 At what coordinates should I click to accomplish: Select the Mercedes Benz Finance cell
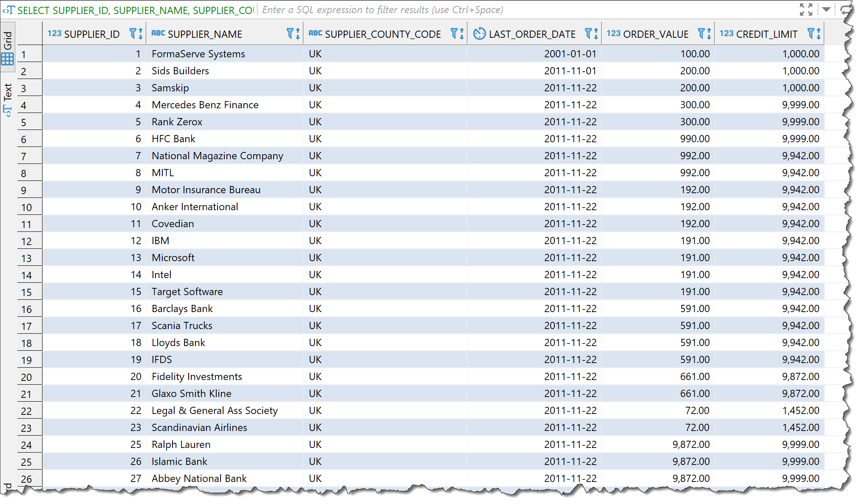(x=205, y=105)
